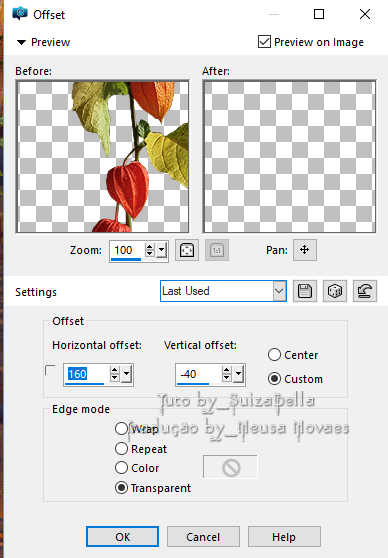Select the Custom radio button
The width and height of the screenshot is (388, 558).
point(274,379)
